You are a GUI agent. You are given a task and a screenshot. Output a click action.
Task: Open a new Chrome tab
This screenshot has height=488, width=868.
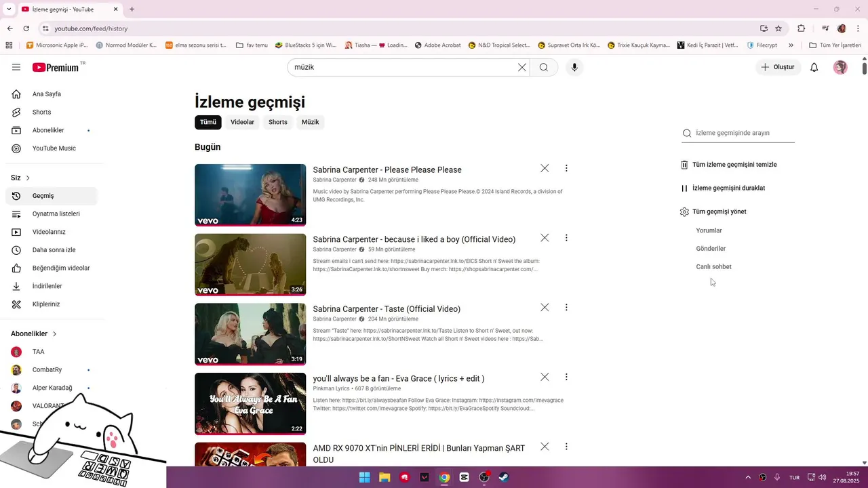click(132, 9)
